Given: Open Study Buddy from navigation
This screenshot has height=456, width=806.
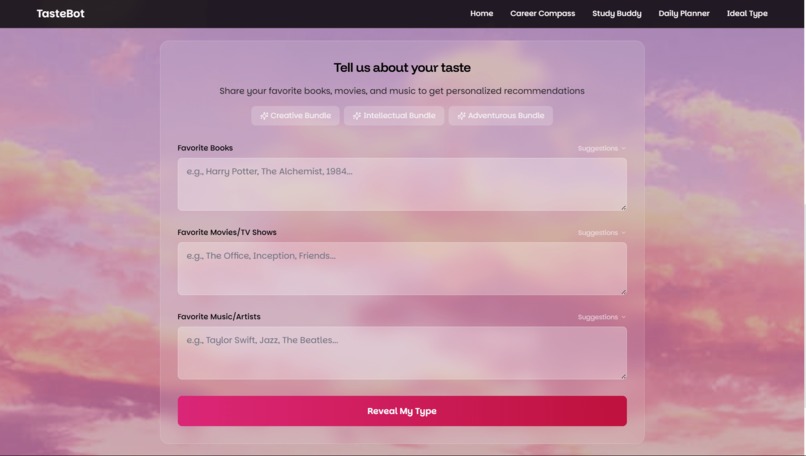Looking at the screenshot, I should tap(616, 13).
